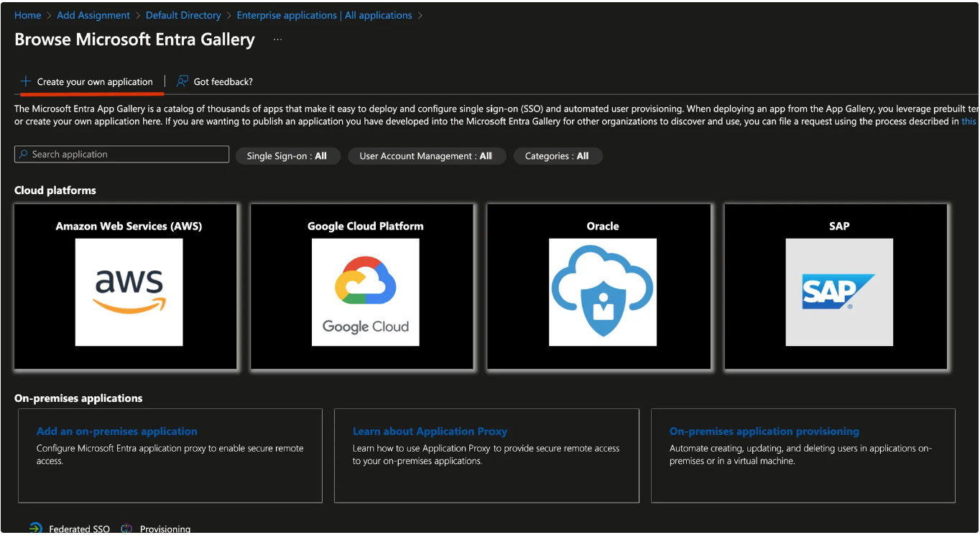
Task: Click Cloud platforms heading
Action: click(55, 191)
